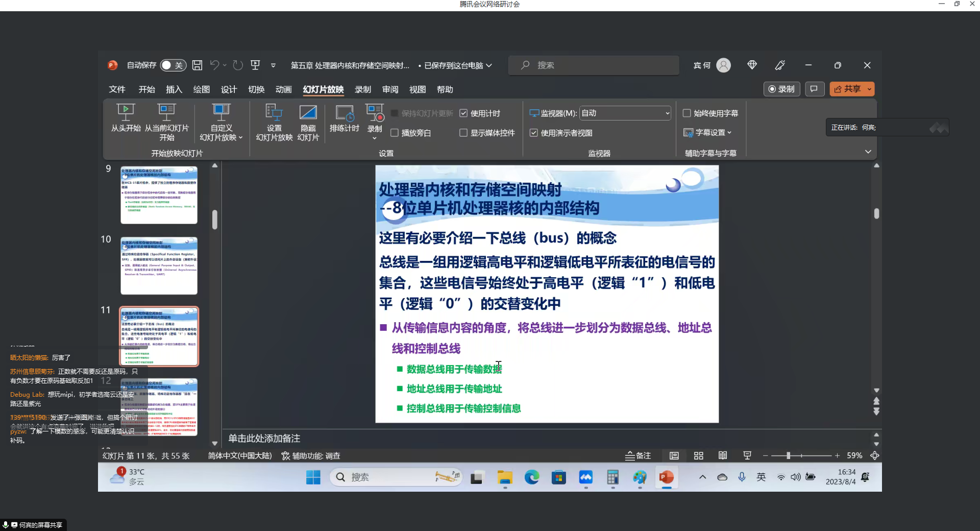Expand 共享 share dropdown arrow
This screenshot has height=531, width=980.
click(869, 89)
